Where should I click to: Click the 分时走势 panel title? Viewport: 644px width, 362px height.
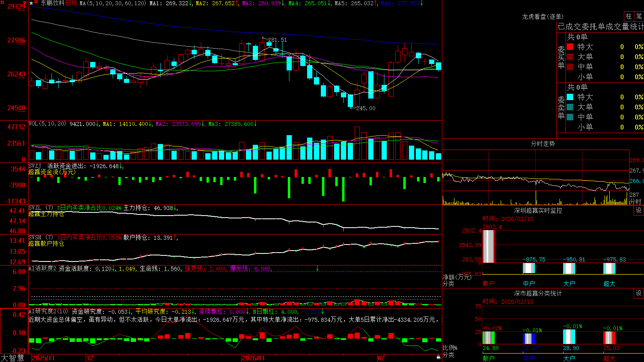click(543, 144)
